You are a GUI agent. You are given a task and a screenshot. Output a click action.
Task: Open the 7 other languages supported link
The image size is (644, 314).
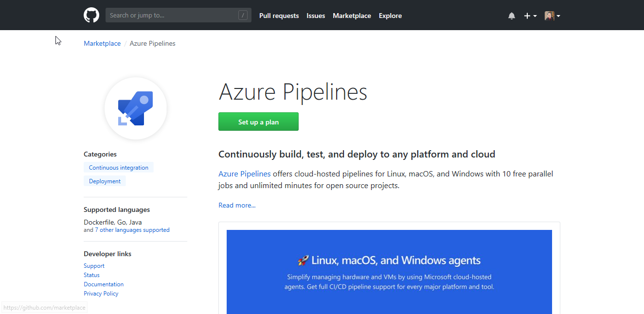click(x=132, y=230)
